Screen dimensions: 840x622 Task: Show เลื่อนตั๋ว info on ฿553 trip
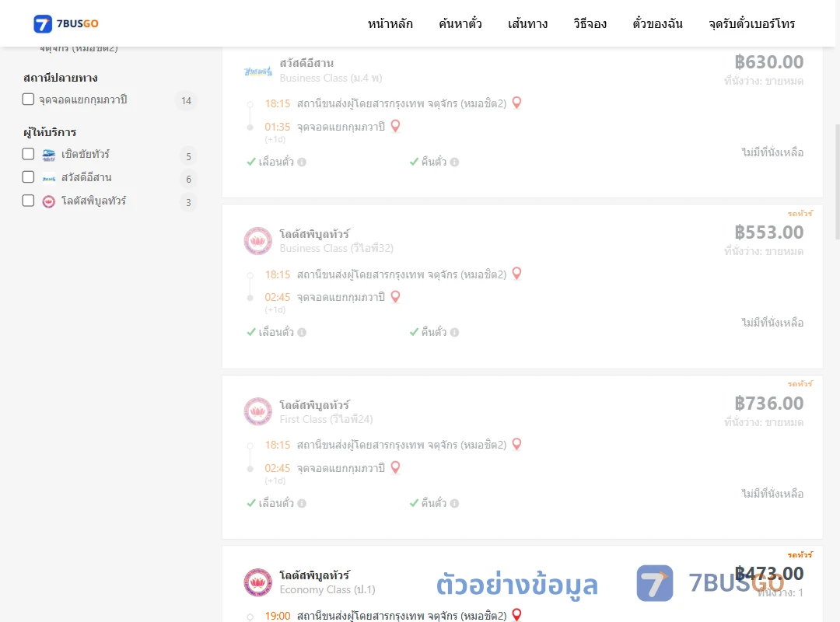(x=302, y=332)
